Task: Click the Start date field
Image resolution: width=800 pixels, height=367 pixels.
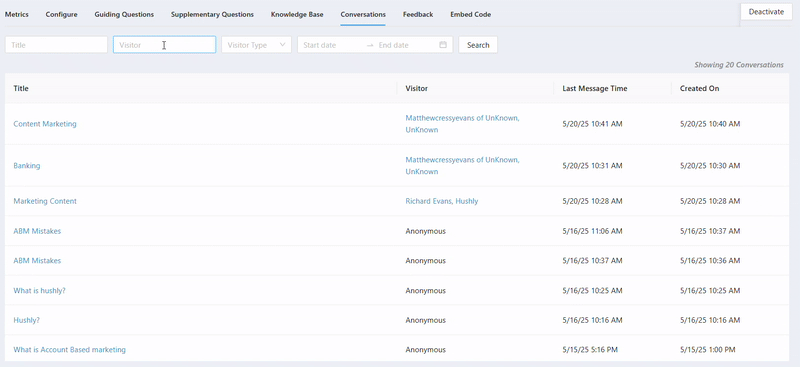Action: pyautogui.click(x=332, y=45)
